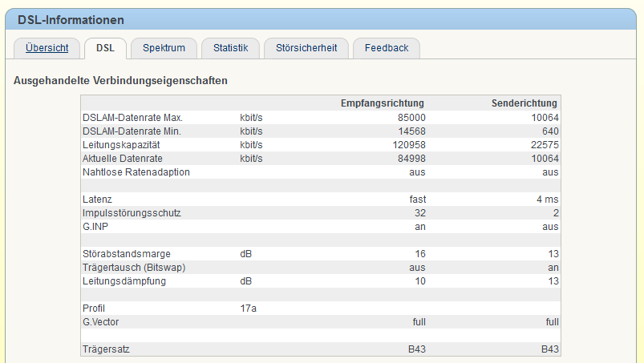Click the Ausgehandelte Verbindungseigenschaften heading
Viewport: 644px width, 363px height.
[121, 81]
